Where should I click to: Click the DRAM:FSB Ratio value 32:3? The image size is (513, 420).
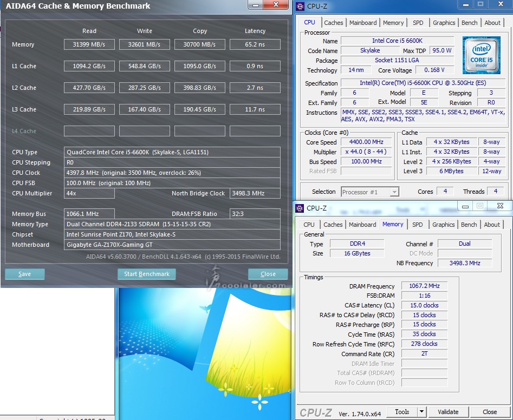255,214
